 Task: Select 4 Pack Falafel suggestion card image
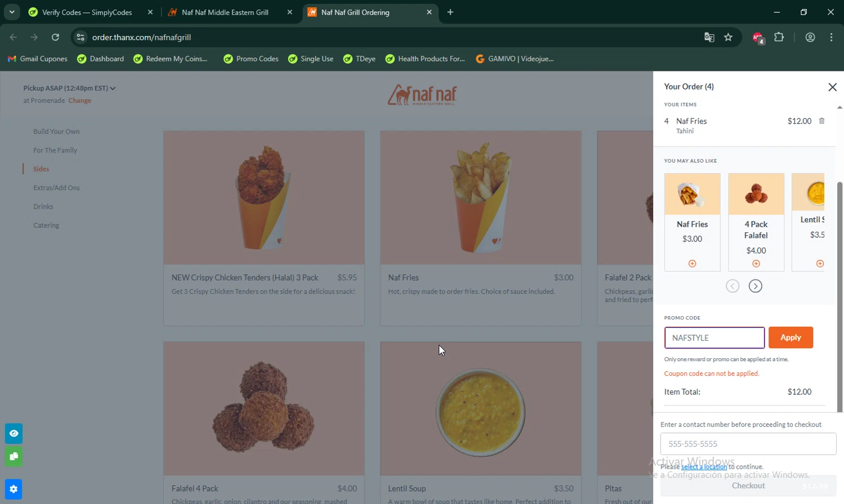(756, 194)
